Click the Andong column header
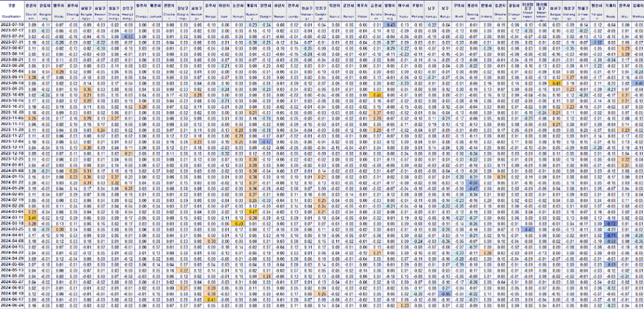 [487, 18]
